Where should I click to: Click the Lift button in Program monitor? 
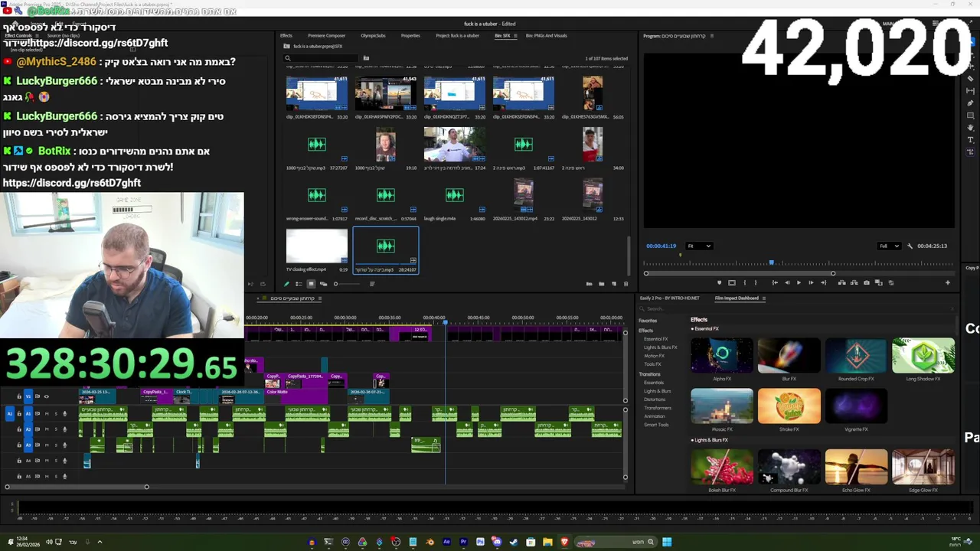(841, 282)
